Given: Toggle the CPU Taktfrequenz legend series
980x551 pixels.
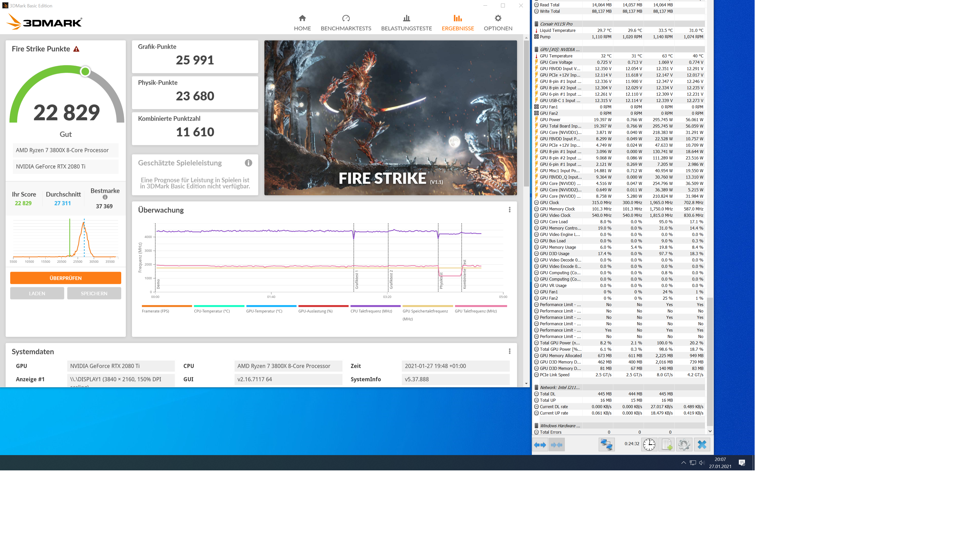Looking at the screenshot, I should 371,311.
